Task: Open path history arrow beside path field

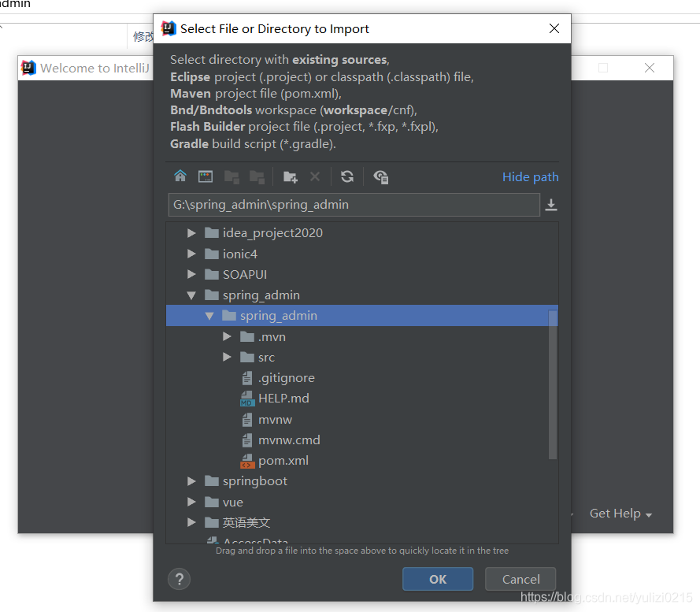Action: (551, 205)
